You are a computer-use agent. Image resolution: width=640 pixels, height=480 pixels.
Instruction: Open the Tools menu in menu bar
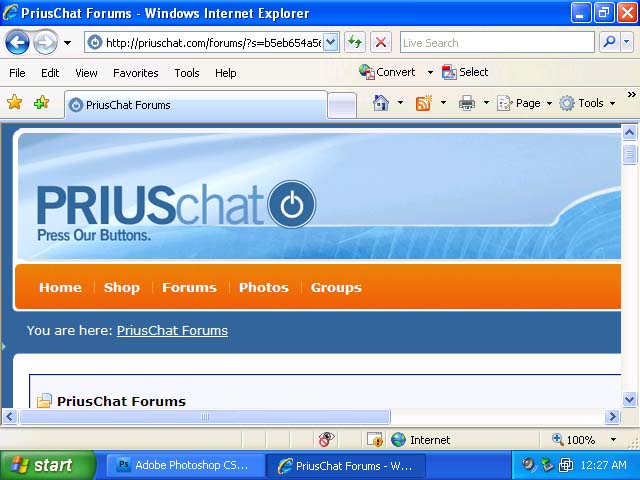187,73
